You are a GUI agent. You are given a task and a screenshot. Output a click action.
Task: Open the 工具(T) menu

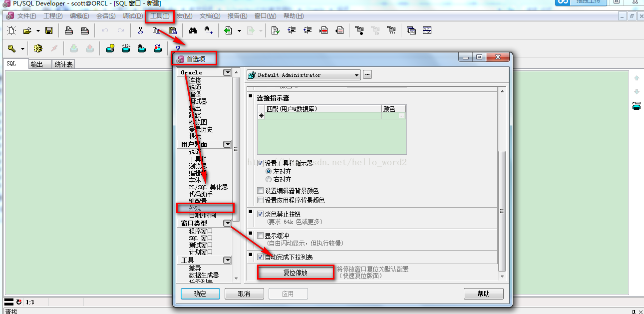click(160, 16)
